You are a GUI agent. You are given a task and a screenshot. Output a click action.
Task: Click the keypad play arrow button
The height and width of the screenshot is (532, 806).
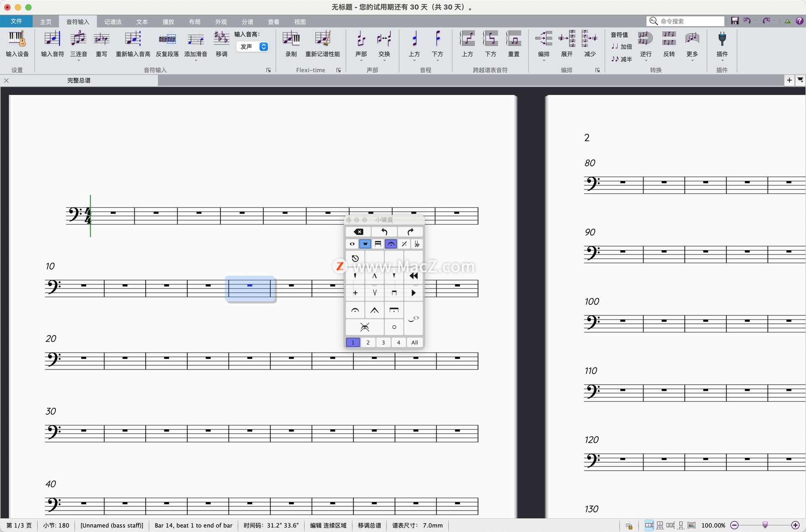[413, 293]
